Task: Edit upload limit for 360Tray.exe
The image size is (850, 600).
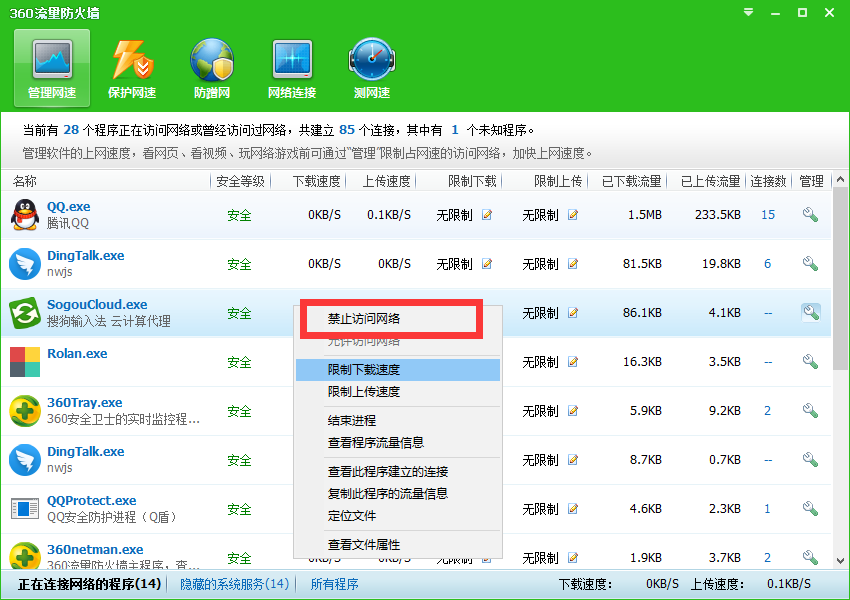Action: tap(573, 411)
